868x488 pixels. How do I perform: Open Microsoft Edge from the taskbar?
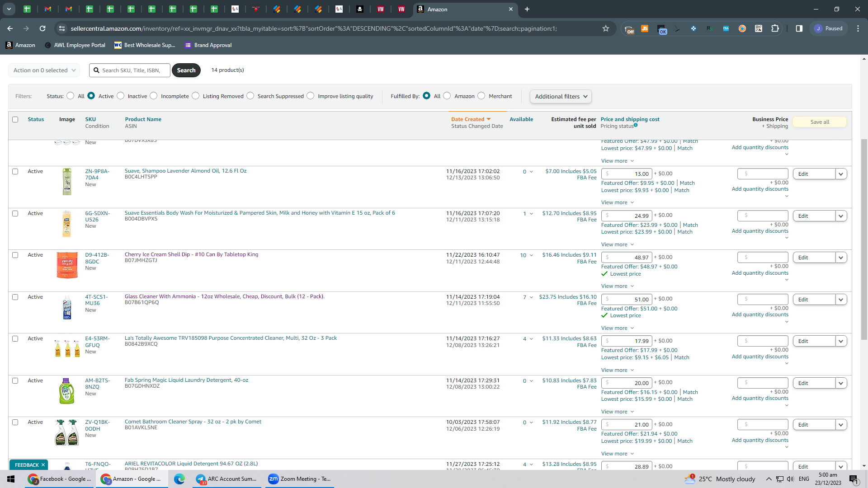pos(179,479)
